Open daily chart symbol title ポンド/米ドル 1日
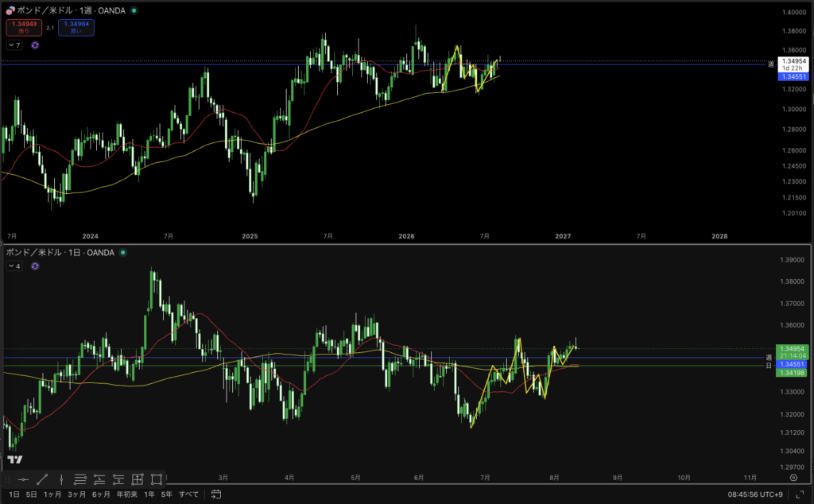 click(x=60, y=253)
